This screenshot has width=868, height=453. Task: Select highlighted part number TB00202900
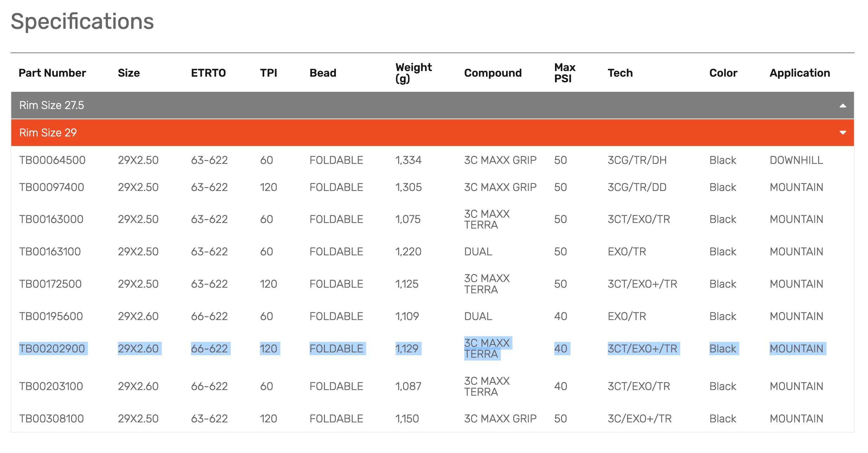tap(52, 349)
